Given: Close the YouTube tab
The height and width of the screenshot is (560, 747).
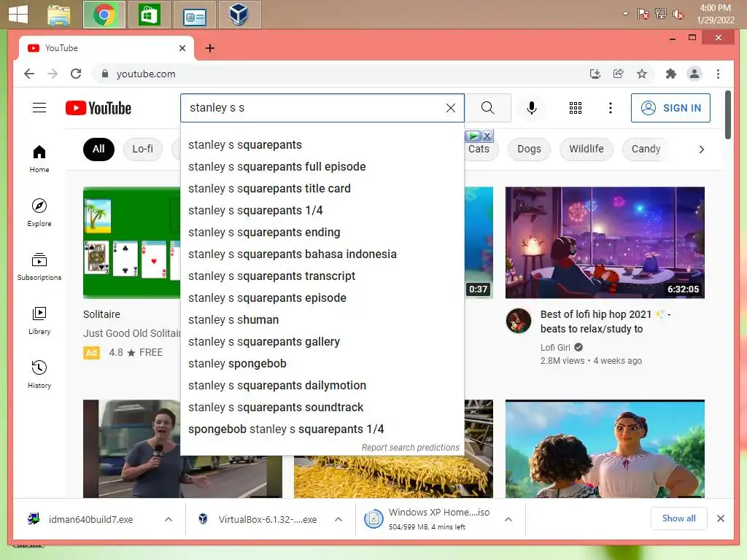Looking at the screenshot, I should (x=182, y=48).
